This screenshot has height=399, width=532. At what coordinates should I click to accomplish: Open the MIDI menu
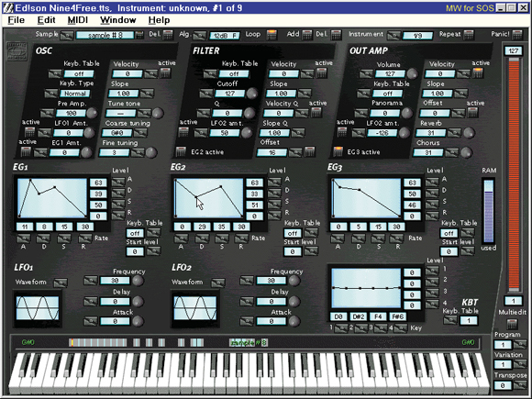point(77,20)
